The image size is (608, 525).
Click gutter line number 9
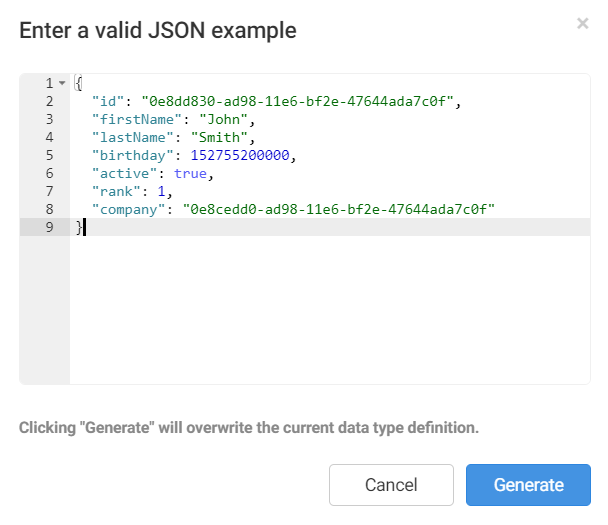(x=49, y=227)
